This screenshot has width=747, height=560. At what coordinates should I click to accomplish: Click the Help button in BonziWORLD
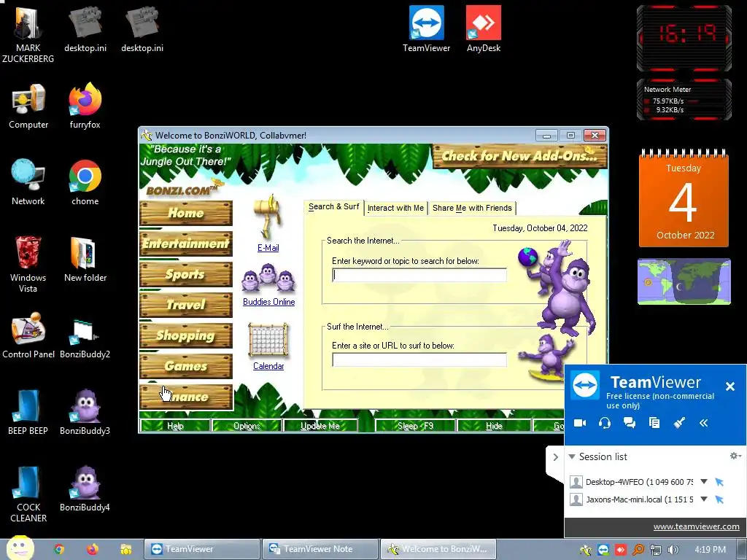(x=175, y=426)
